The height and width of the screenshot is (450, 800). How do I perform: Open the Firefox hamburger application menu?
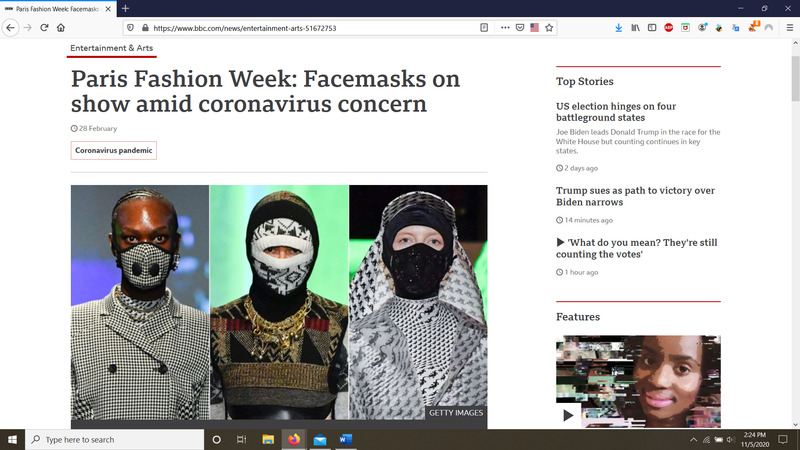coord(789,28)
